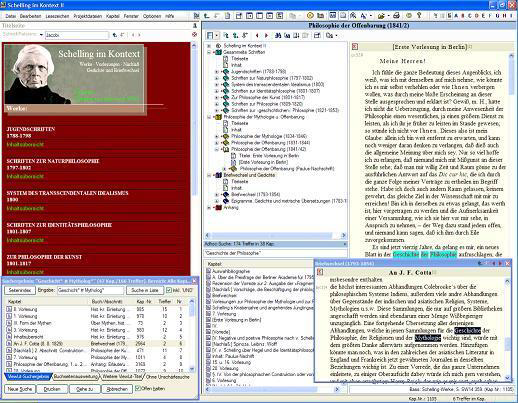The width and height of the screenshot is (518, 403).
Task: Click the Seitenindex button
Action: (x=20, y=290)
